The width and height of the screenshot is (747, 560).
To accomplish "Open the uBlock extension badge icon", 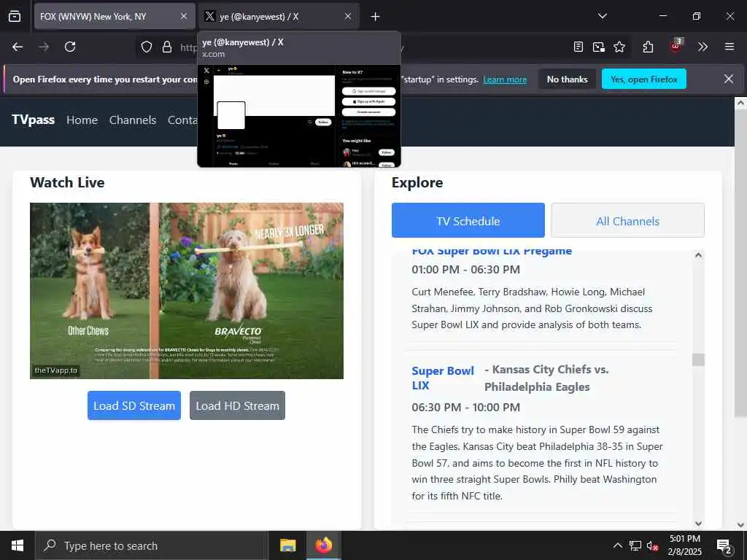I will (676, 46).
